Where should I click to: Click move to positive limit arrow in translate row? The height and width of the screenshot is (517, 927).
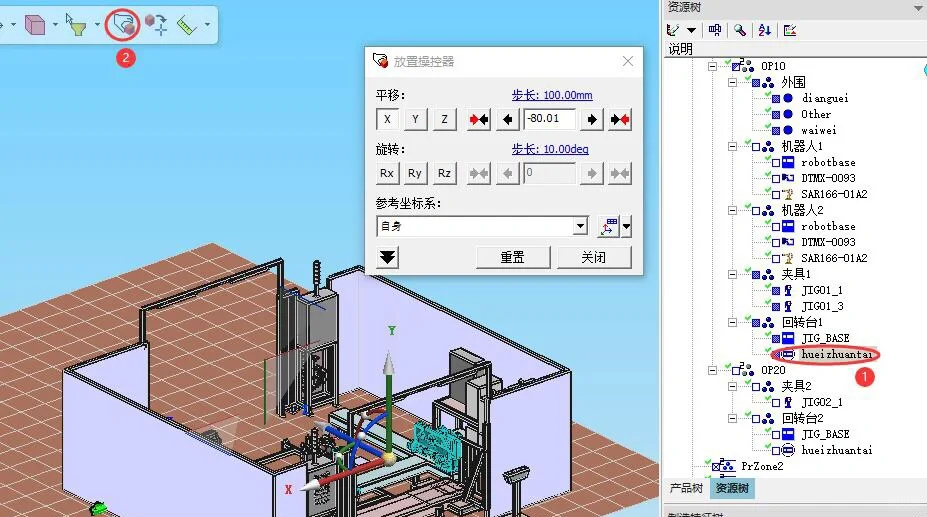620,119
